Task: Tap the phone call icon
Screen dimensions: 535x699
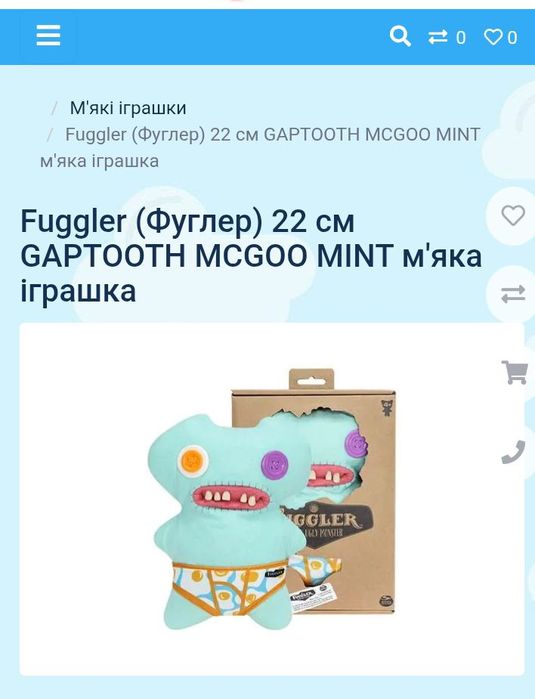Action: click(513, 452)
